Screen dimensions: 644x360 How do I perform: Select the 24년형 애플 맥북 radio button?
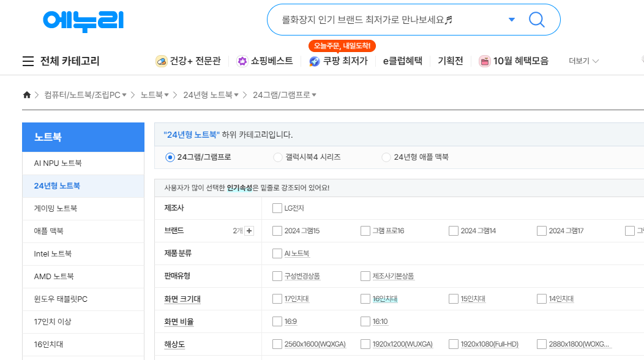[386, 157]
